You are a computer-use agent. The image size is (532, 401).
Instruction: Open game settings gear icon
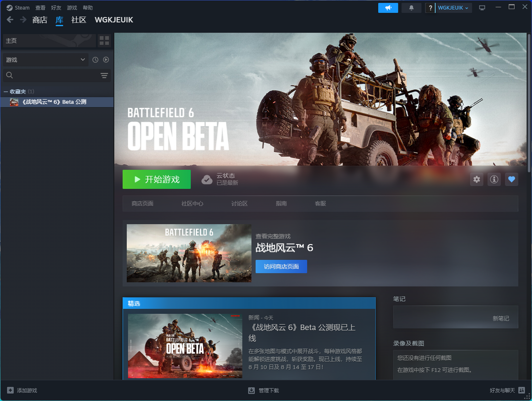[477, 179]
